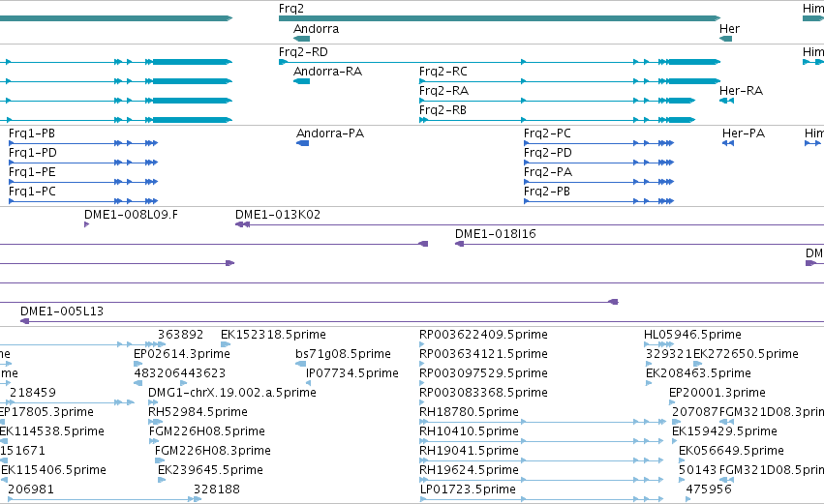
Task: Select the Frq2-PD protein label
Action: [x=548, y=153]
